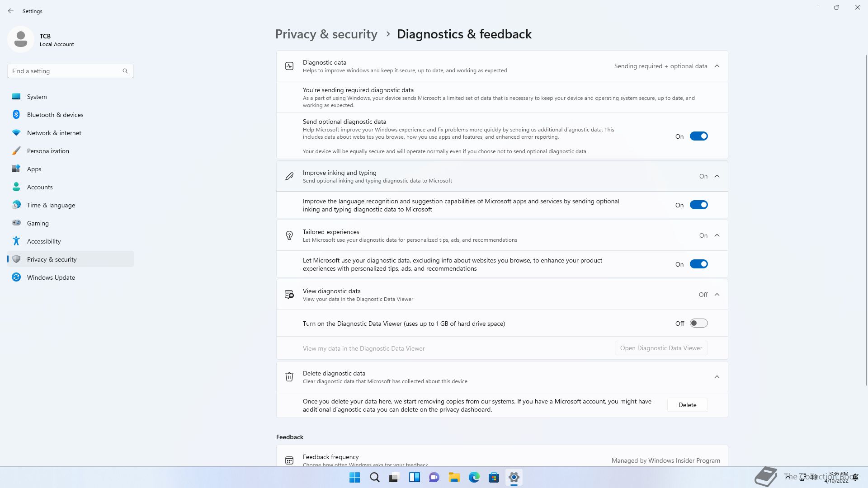The image size is (868, 488).
Task: Open the Windows Start button on taskbar
Action: tap(355, 477)
